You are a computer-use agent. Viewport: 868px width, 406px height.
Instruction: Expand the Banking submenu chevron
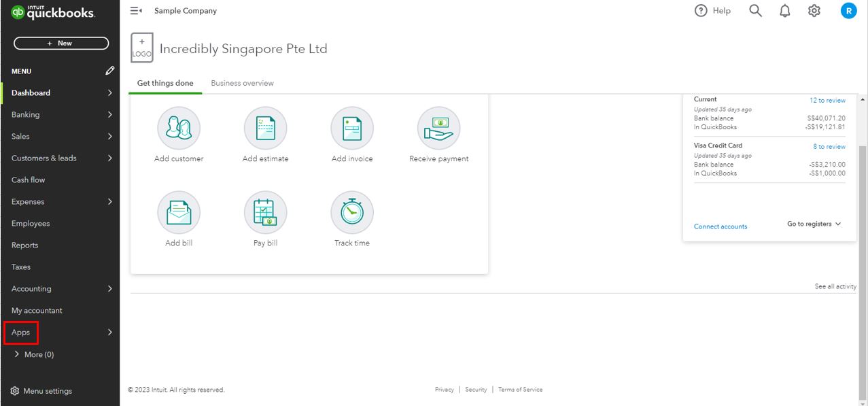coord(109,115)
